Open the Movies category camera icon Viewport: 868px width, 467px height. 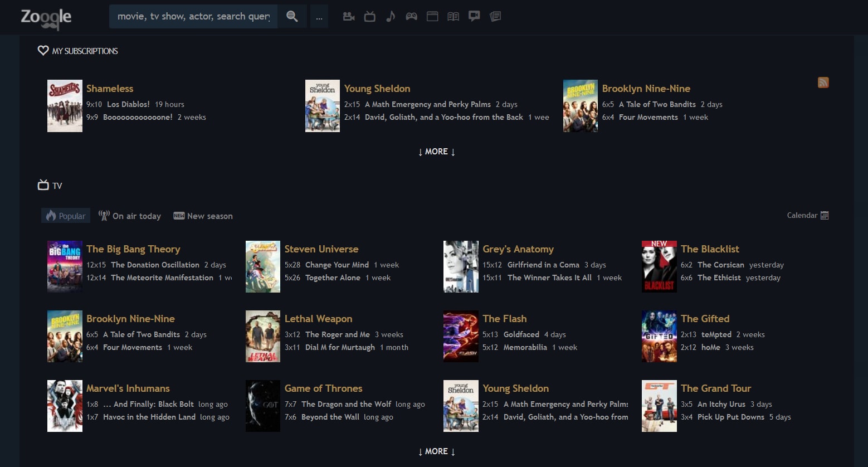point(349,17)
